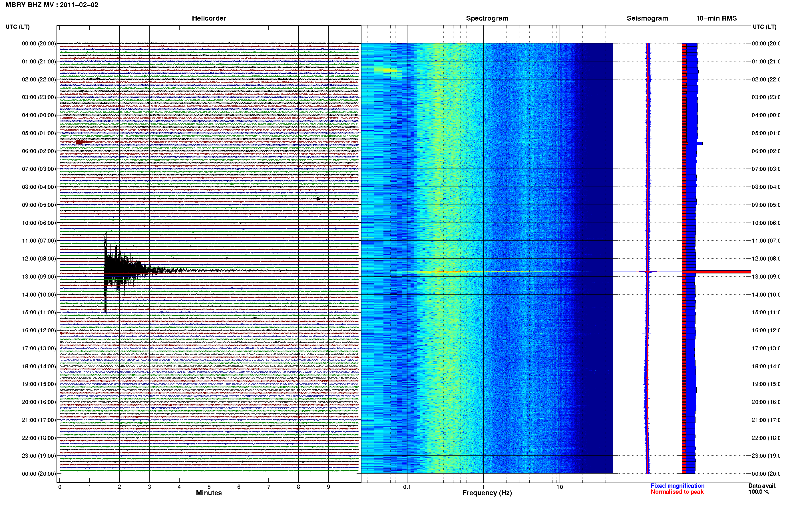Image resolution: width=812 pixels, height=508 pixels.
Task: Click the "Minutes" axis label
Action: pos(209,493)
